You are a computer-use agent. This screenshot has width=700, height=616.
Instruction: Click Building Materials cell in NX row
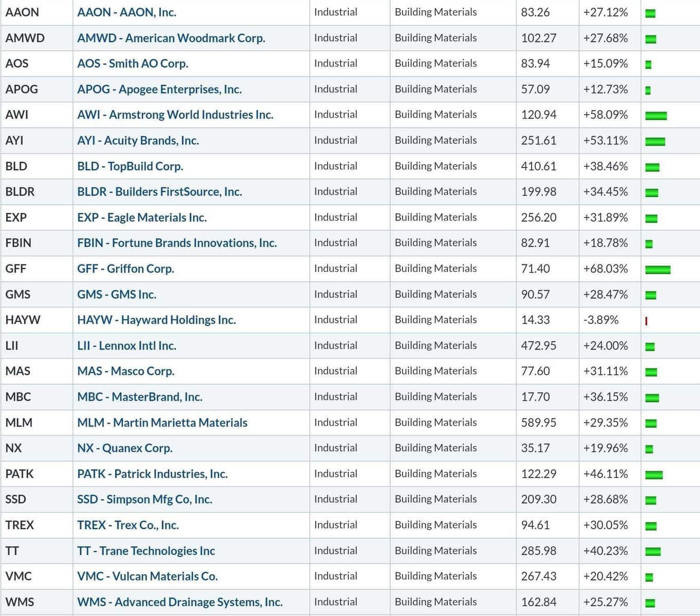(453, 448)
